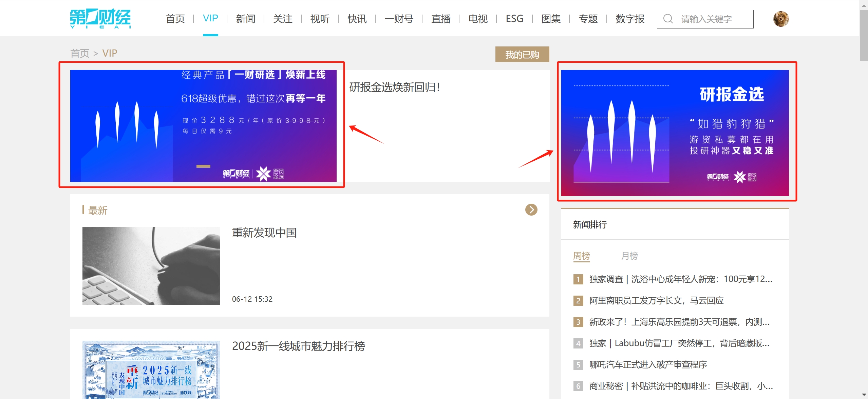Click the 我的已购 button
The width and height of the screenshot is (868, 399).
(522, 54)
